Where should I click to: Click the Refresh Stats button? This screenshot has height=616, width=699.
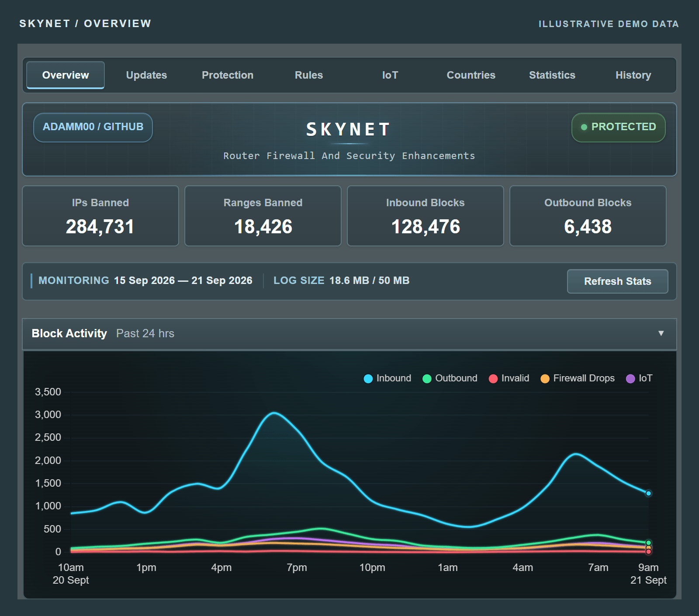618,281
